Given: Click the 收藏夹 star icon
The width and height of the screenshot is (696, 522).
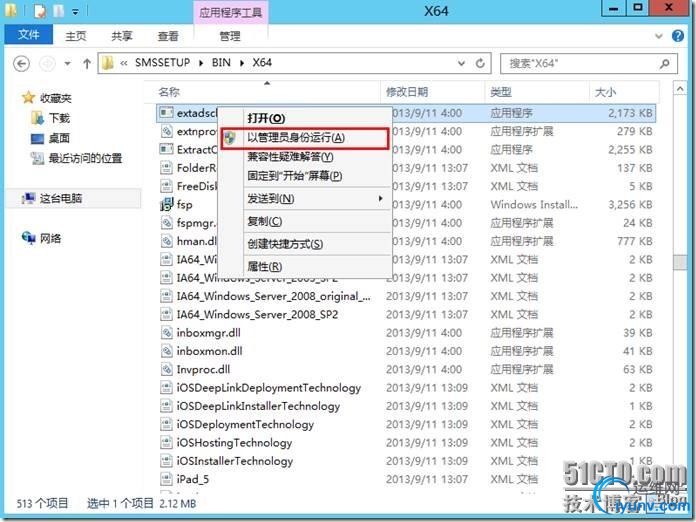Looking at the screenshot, I should pyautogui.click(x=28, y=97).
